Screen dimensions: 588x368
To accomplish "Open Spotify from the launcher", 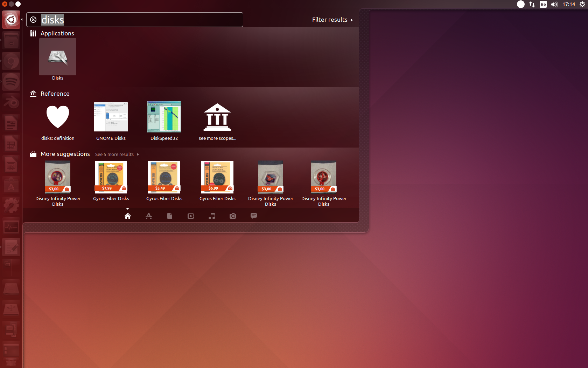I will pyautogui.click(x=11, y=82).
